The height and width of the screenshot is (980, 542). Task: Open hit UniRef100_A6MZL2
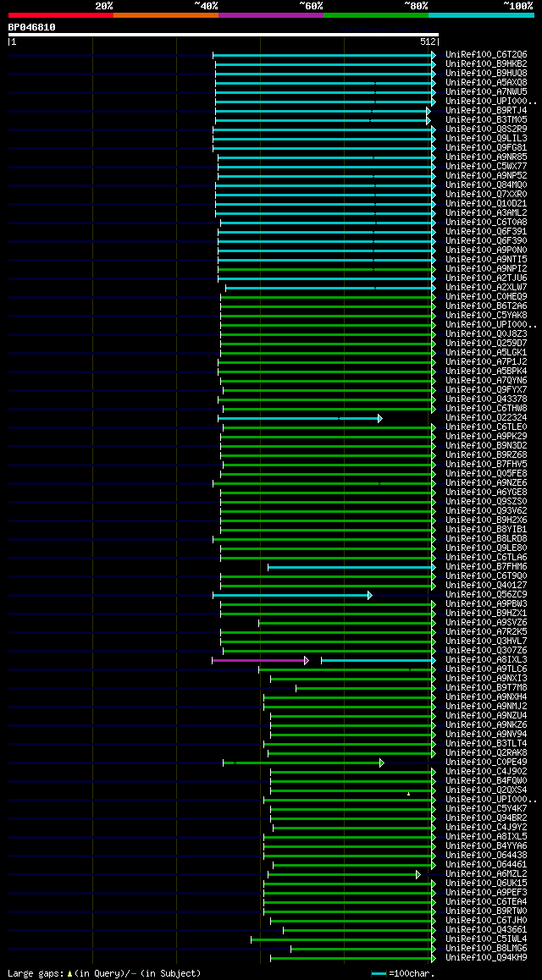(x=486, y=873)
